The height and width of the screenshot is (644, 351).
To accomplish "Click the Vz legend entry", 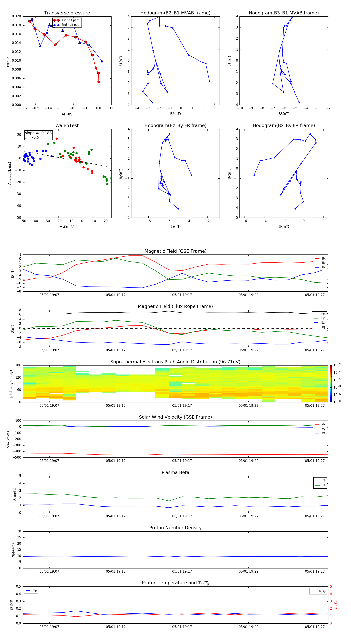I will (x=320, y=433).
